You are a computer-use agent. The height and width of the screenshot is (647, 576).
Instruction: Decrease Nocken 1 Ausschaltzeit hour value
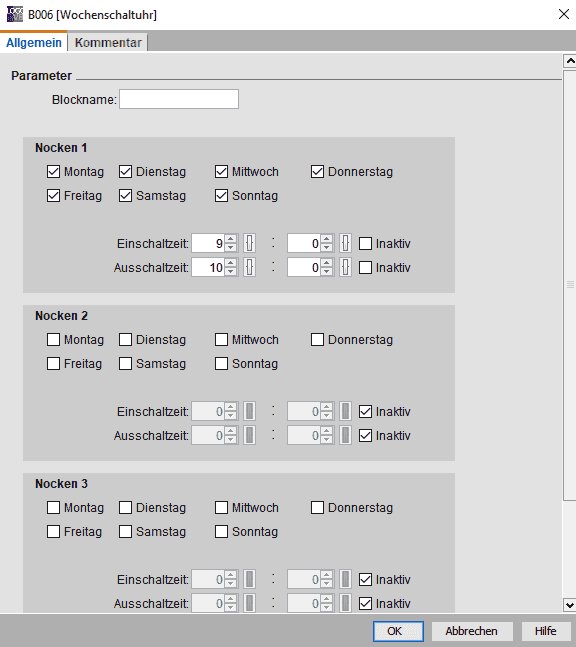coord(231,272)
